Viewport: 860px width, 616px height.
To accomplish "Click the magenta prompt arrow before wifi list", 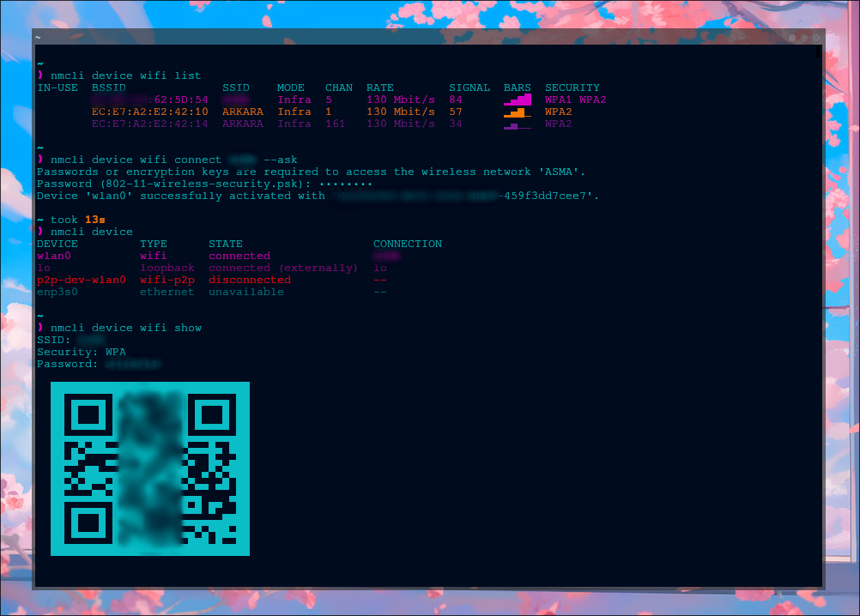I will click(x=40, y=75).
